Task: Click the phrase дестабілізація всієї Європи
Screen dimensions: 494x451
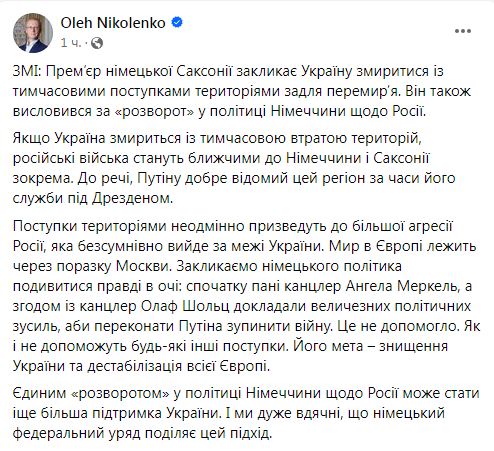Action: 178,367
